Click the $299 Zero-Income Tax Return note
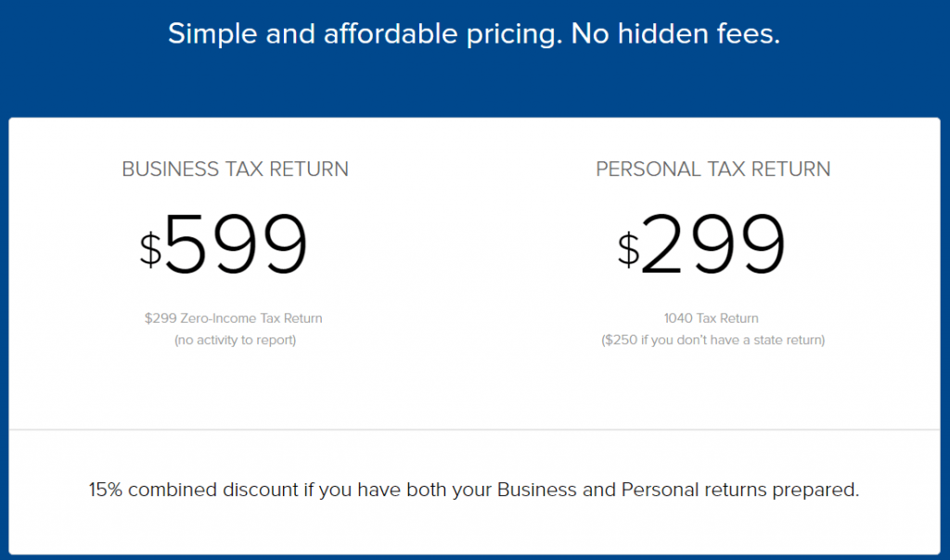Viewport: 950px width, 560px height. click(x=233, y=318)
